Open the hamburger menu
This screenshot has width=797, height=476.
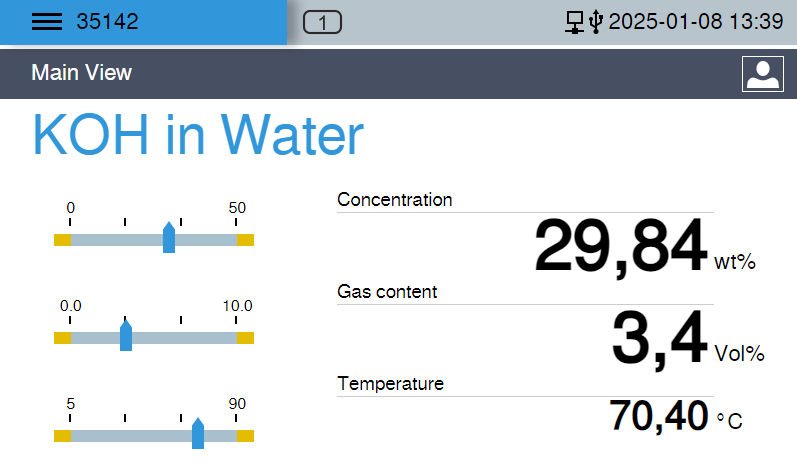tap(46, 22)
